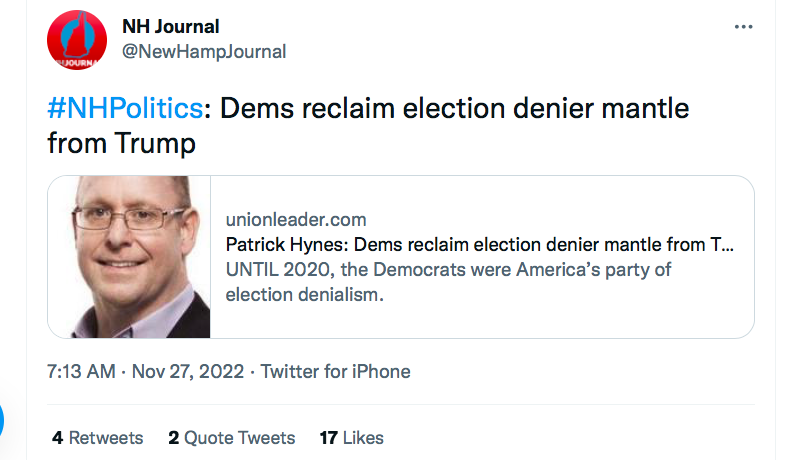Click the Patrick Hynes photo thumbnail

coord(130,257)
